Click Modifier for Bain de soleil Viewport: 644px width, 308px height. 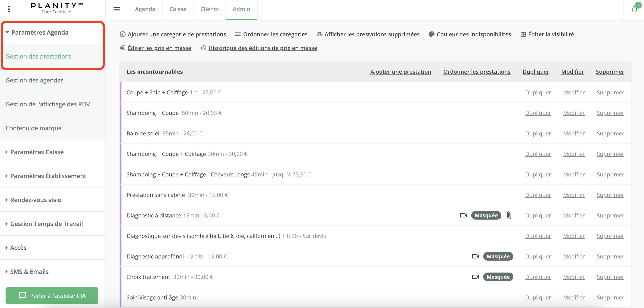point(574,133)
